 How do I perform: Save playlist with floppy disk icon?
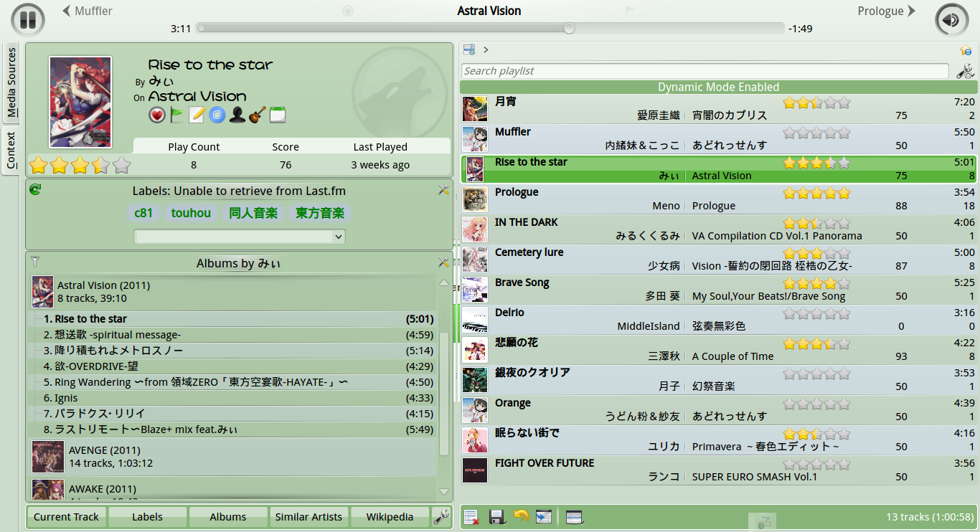pos(497,516)
